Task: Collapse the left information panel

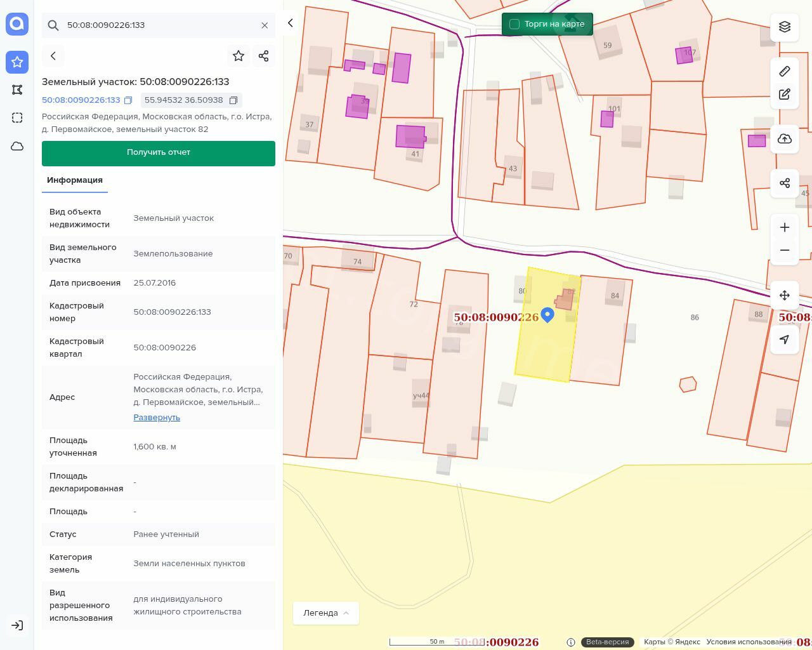Action: coord(291,23)
